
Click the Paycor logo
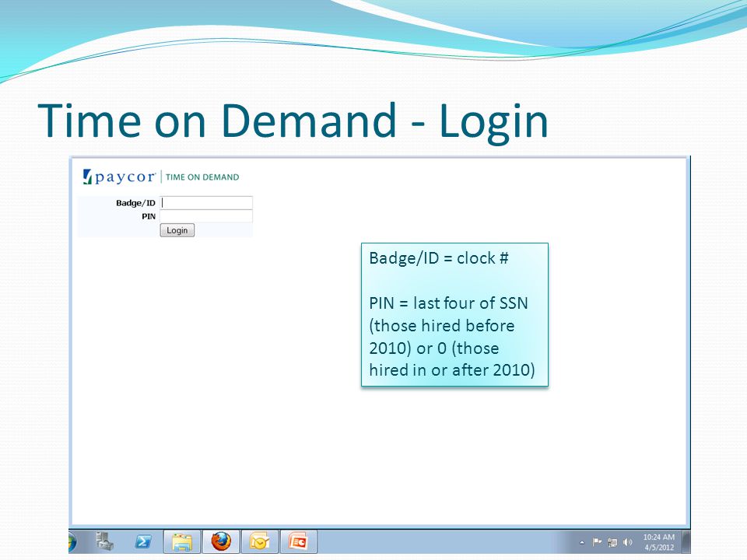119,177
